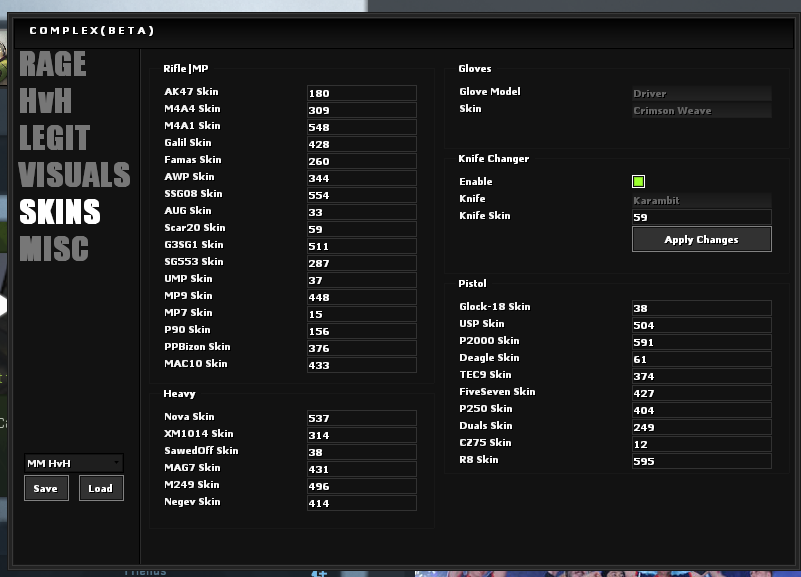This screenshot has width=801, height=577.
Task: Click the USP Skin input box
Action: click(702, 325)
